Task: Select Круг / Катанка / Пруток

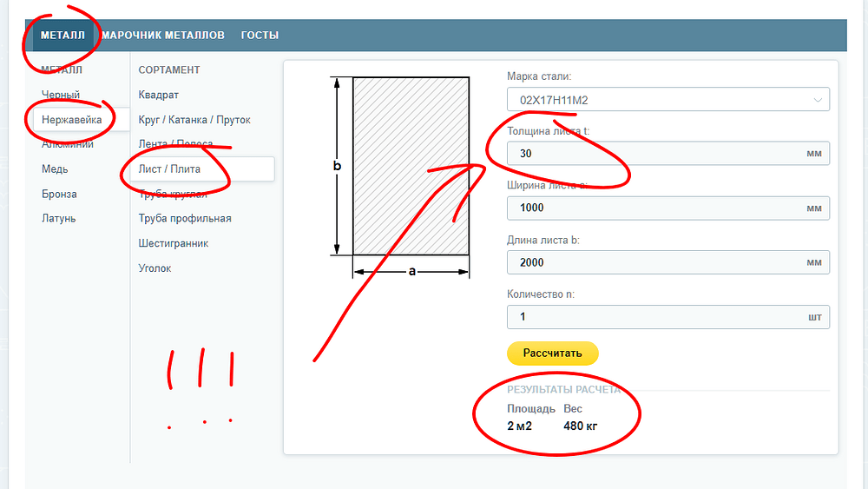Action: click(194, 120)
